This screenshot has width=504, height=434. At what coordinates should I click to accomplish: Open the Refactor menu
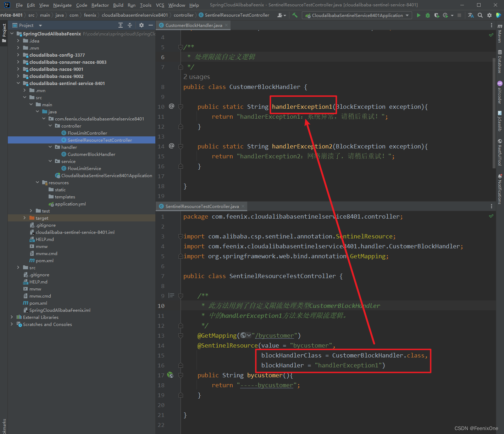[x=100, y=5]
